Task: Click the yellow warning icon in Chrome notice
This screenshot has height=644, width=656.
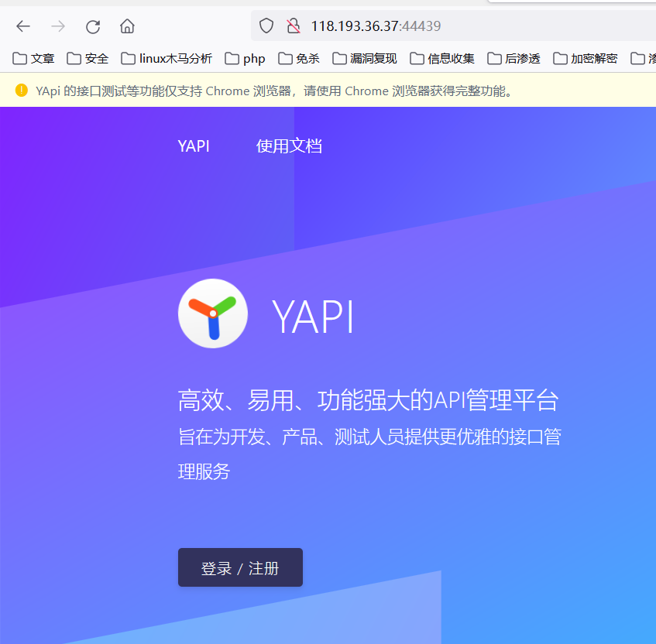Action: coord(22,91)
